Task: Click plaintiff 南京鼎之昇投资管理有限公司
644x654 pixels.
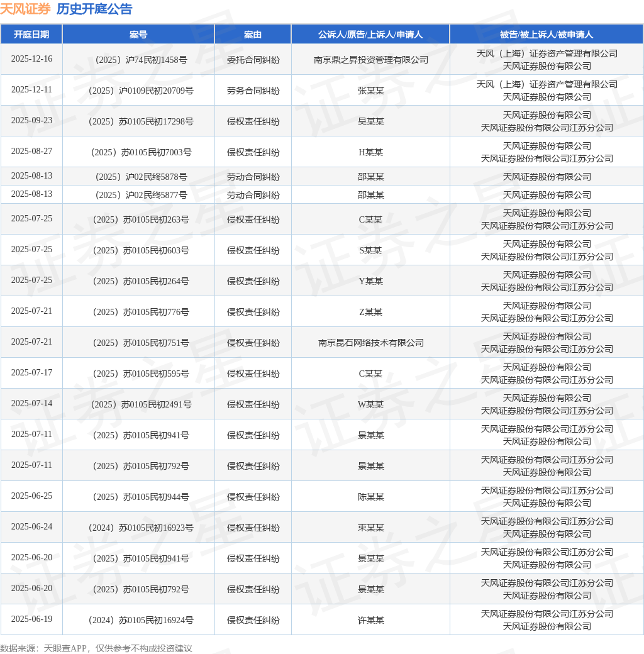Action: (371, 60)
